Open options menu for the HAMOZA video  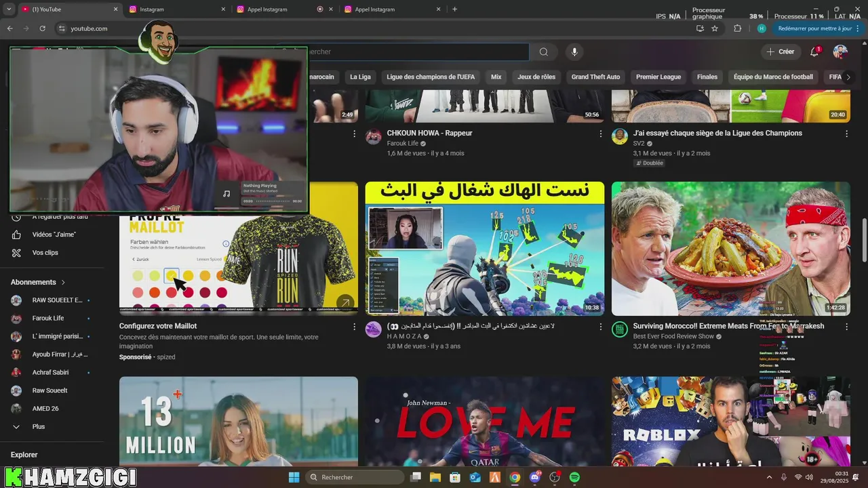600,327
